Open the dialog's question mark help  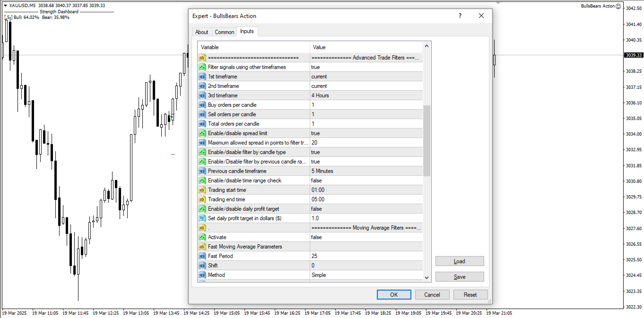tap(460, 16)
